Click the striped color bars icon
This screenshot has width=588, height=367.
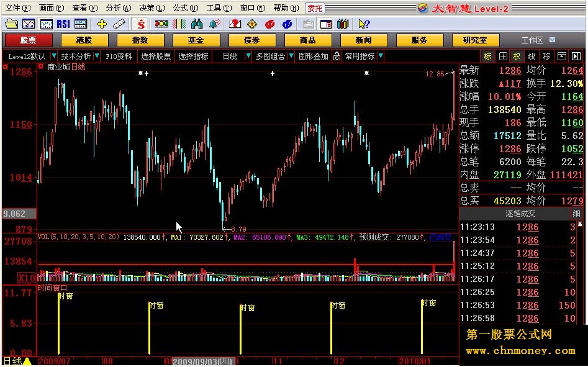tap(179, 24)
